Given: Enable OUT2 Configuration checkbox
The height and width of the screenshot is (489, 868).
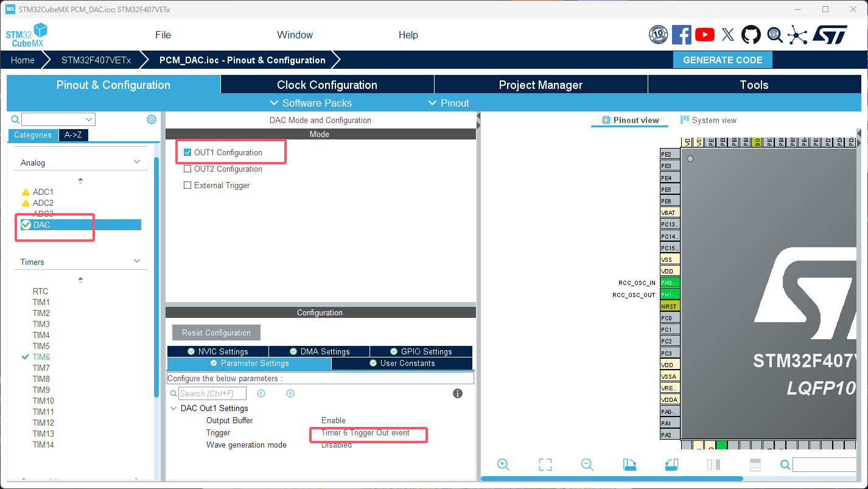Looking at the screenshot, I should click(187, 169).
